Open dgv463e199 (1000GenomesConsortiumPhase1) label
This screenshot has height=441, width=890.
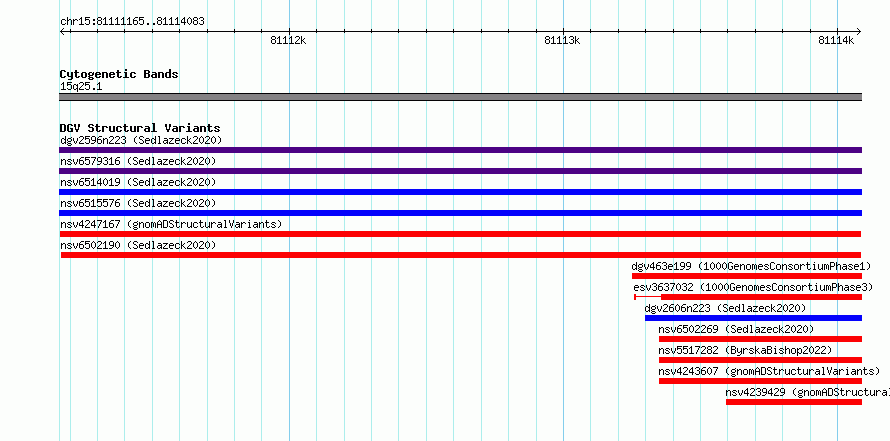click(x=750, y=266)
